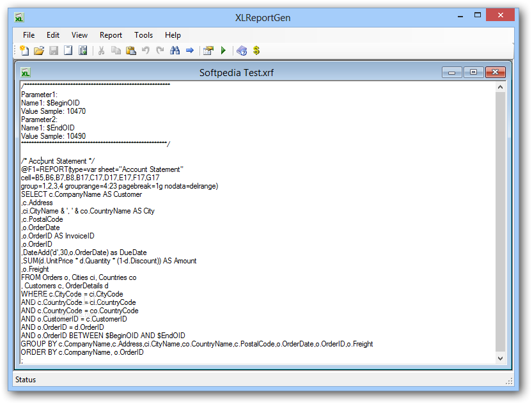Screen dimensions: 532x404
Task: Click the ',o.Freight' line
Action: tap(35, 269)
